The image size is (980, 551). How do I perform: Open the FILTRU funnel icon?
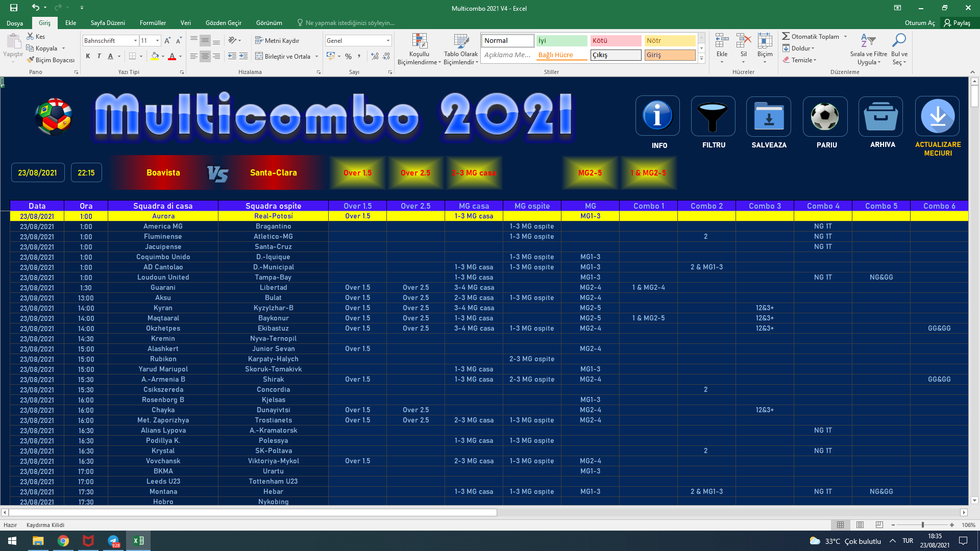713,116
